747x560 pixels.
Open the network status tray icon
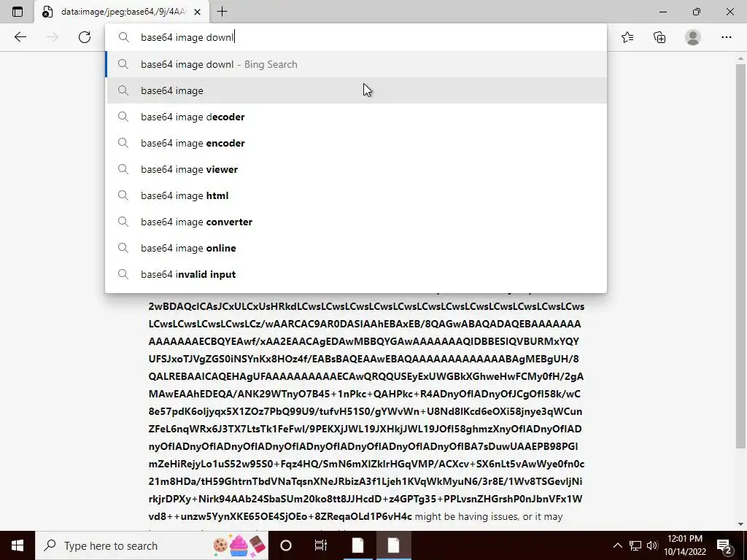pos(635,545)
